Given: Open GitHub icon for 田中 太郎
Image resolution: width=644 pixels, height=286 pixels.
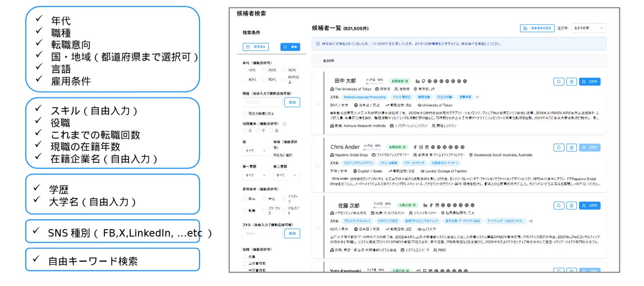Looking at the screenshot, I should pos(423,81).
